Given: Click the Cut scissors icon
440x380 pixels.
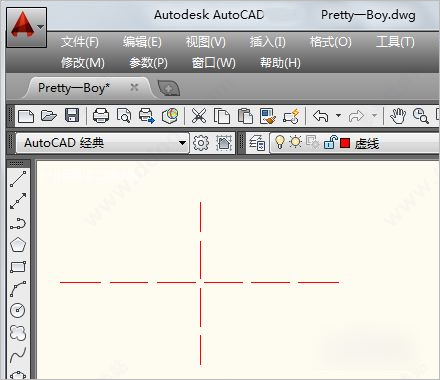Looking at the screenshot, I should pyautogui.click(x=199, y=116).
